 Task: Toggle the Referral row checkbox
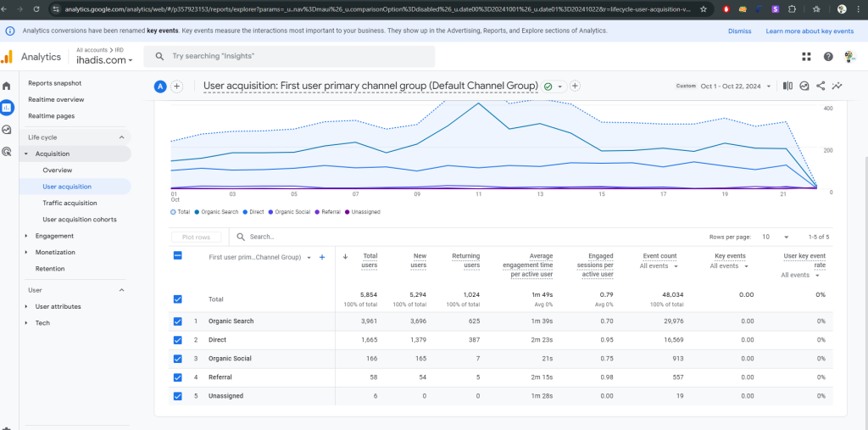177,377
